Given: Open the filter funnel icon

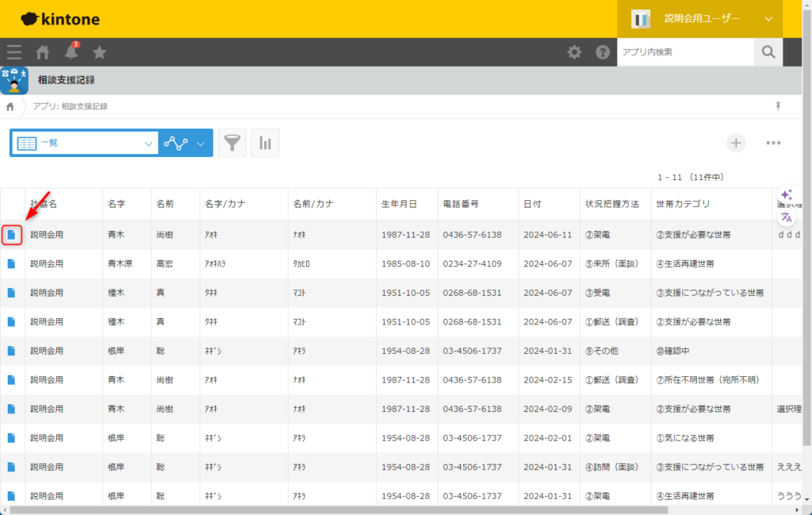Looking at the screenshot, I should (x=232, y=143).
